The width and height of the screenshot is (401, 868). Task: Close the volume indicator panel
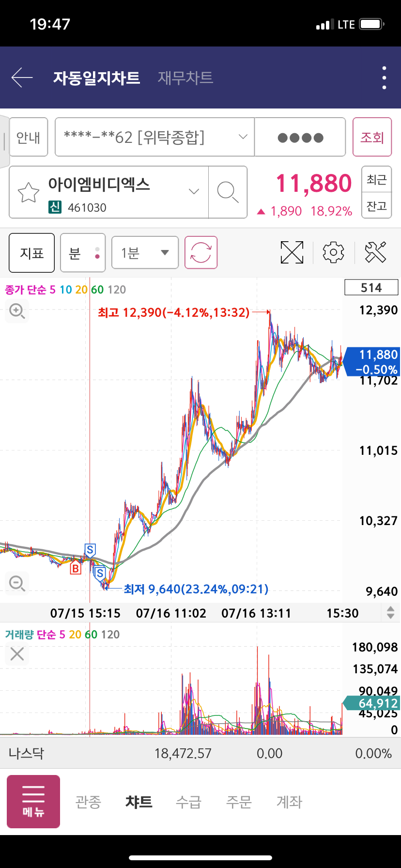click(17, 654)
